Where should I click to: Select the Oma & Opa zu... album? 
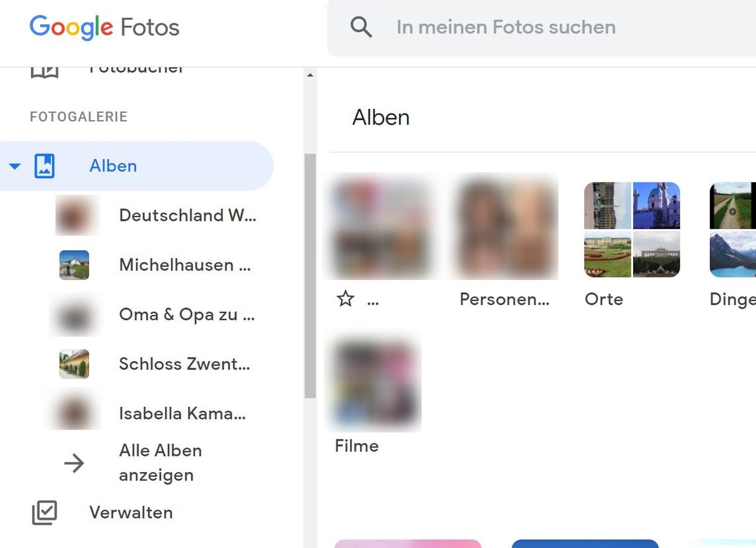pos(186,314)
